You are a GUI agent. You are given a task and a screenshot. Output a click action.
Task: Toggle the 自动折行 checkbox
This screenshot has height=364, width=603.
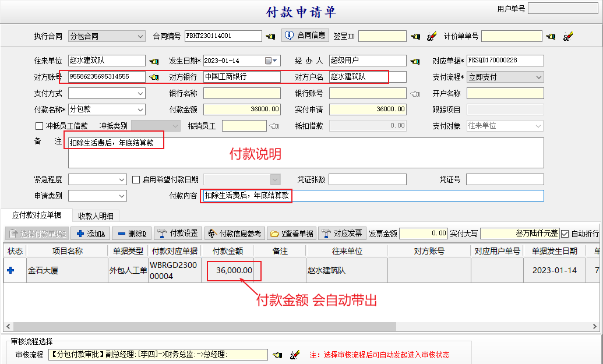tap(565, 234)
